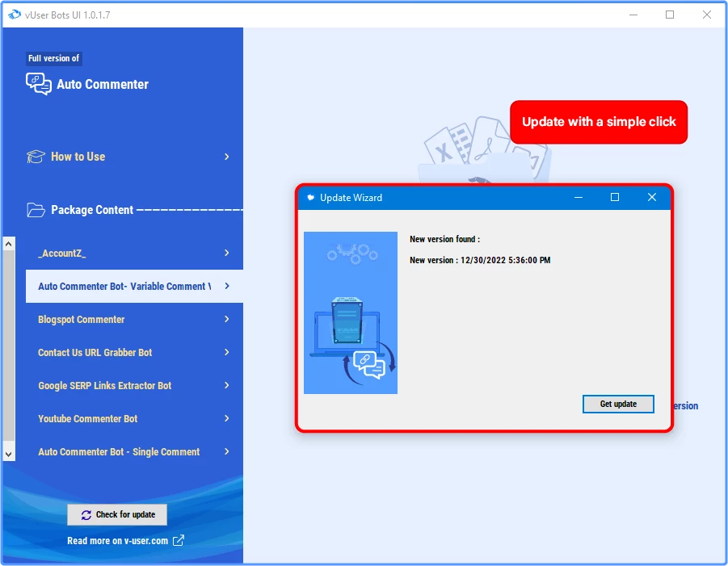Click the Auto Commenter chat bubbles logo
Image resolution: width=728 pixels, height=566 pixels.
point(39,84)
